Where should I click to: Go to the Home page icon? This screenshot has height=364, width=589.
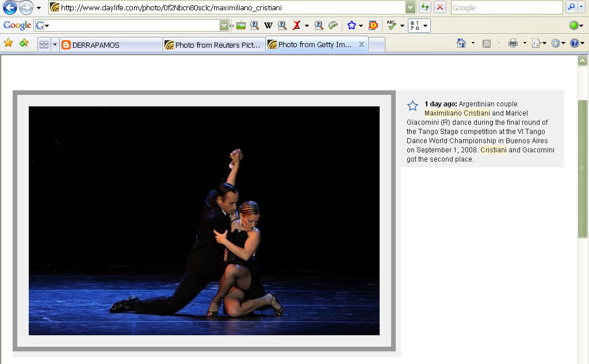point(461,43)
